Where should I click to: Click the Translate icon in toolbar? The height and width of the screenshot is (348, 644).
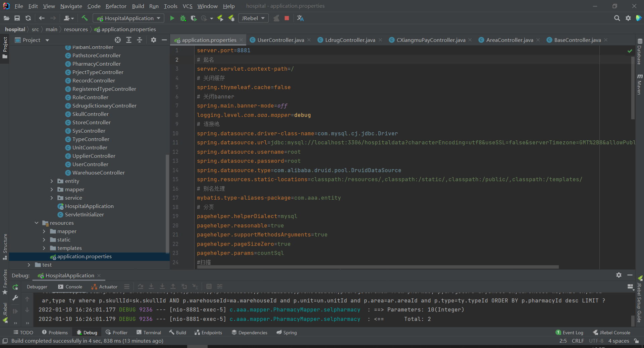click(300, 18)
